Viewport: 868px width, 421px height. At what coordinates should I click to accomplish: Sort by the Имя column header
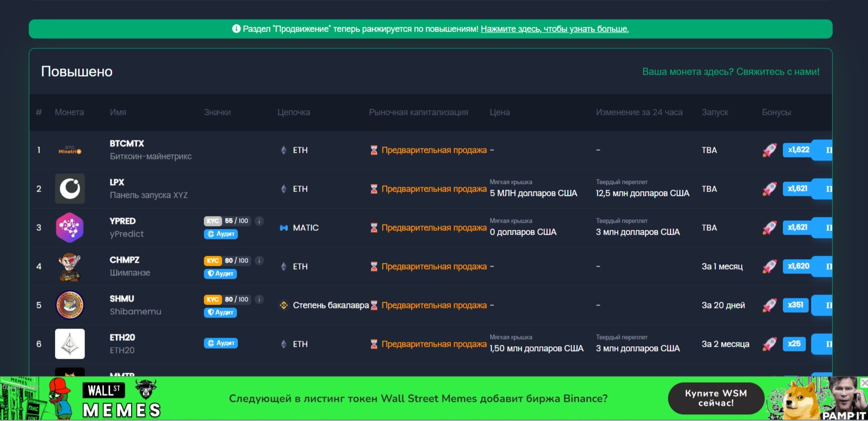click(x=118, y=112)
